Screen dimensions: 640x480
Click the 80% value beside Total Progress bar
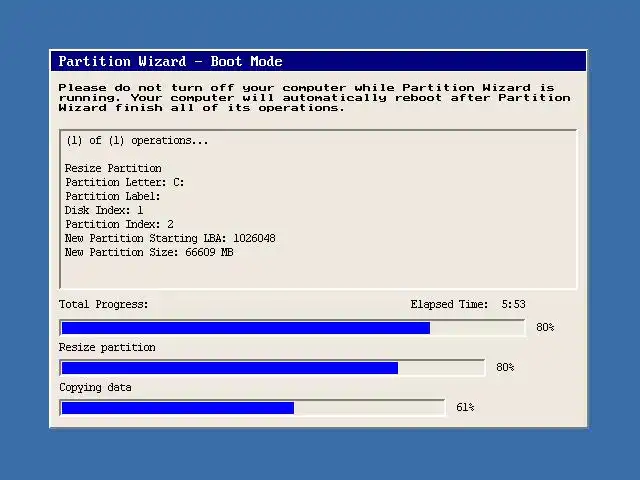545,327
